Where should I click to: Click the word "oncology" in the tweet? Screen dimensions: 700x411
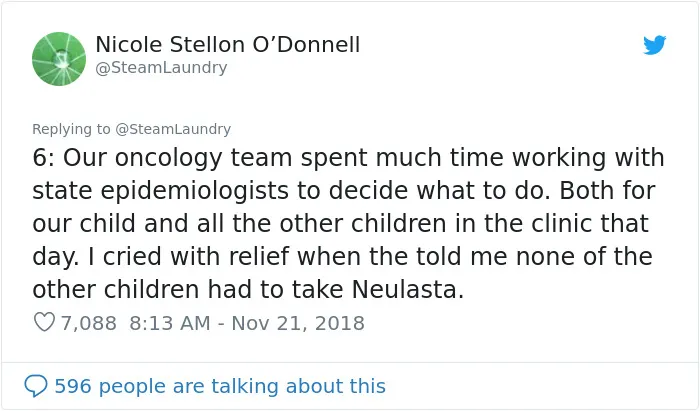[x=168, y=158]
